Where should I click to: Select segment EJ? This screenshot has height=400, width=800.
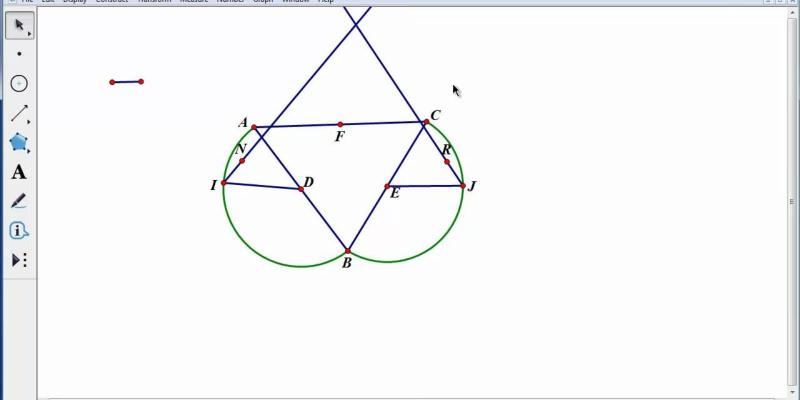tap(425, 186)
